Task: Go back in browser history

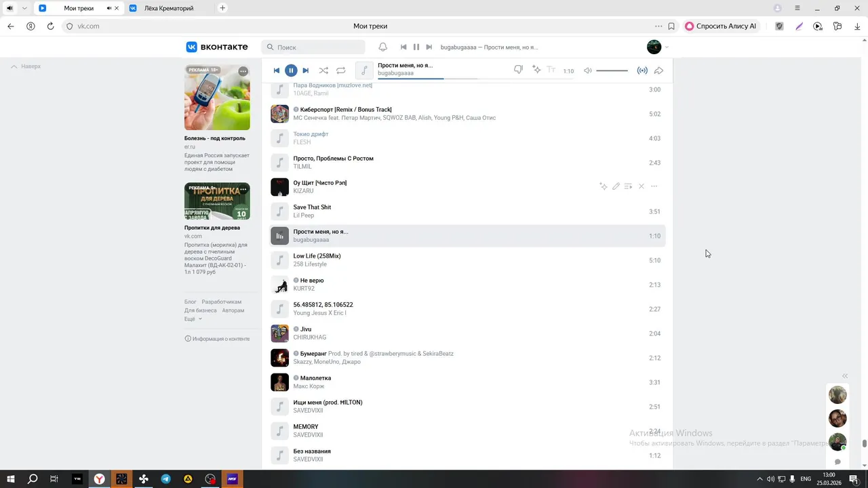Action: pyautogui.click(x=10, y=26)
